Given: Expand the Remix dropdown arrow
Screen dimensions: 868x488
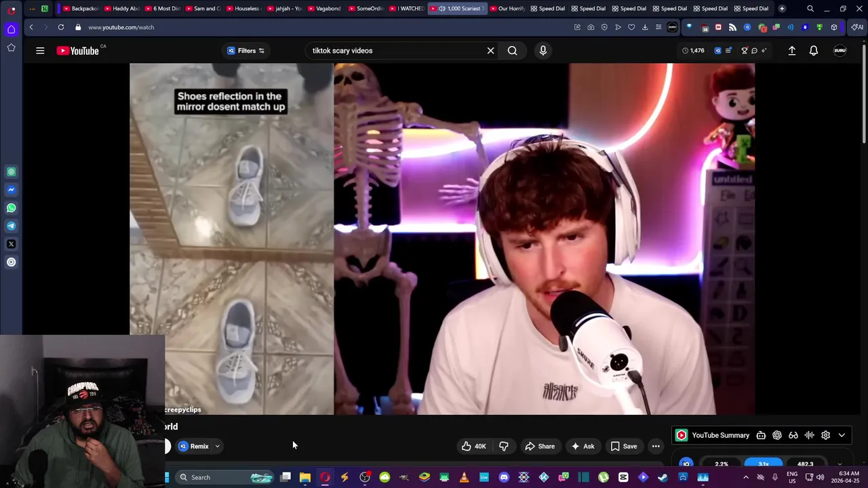Looking at the screenshot, I should 218,446.
